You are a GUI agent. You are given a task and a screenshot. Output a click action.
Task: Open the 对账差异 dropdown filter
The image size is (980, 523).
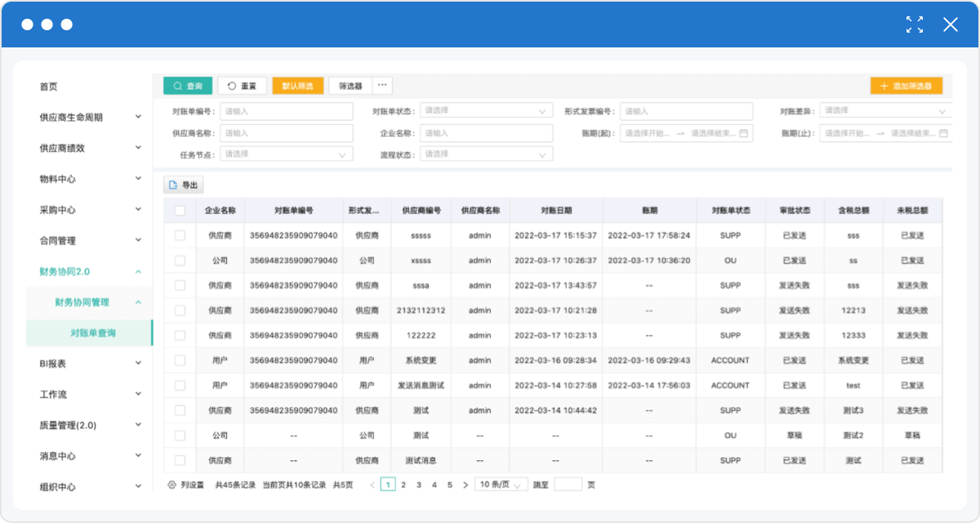point(886,111)
